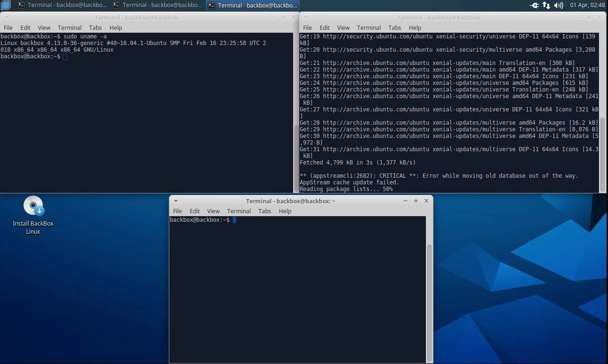This screenshot has height=364, width=608.
Task: Maximize the front empty terminal window
Action: tap(416, 201)
